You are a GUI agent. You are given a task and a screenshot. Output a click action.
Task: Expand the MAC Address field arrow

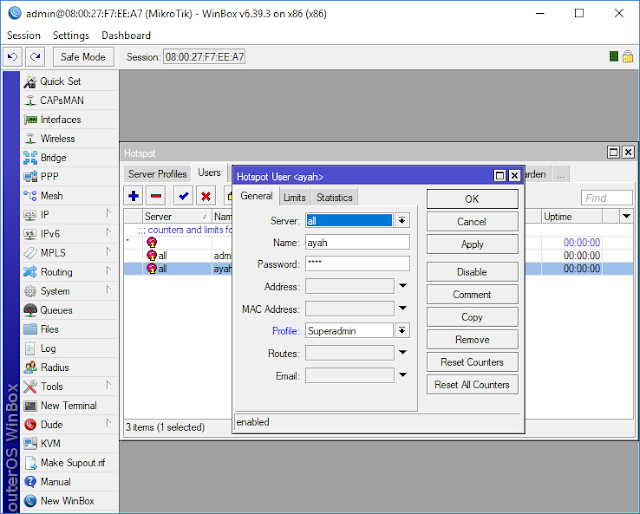(402, 308)
